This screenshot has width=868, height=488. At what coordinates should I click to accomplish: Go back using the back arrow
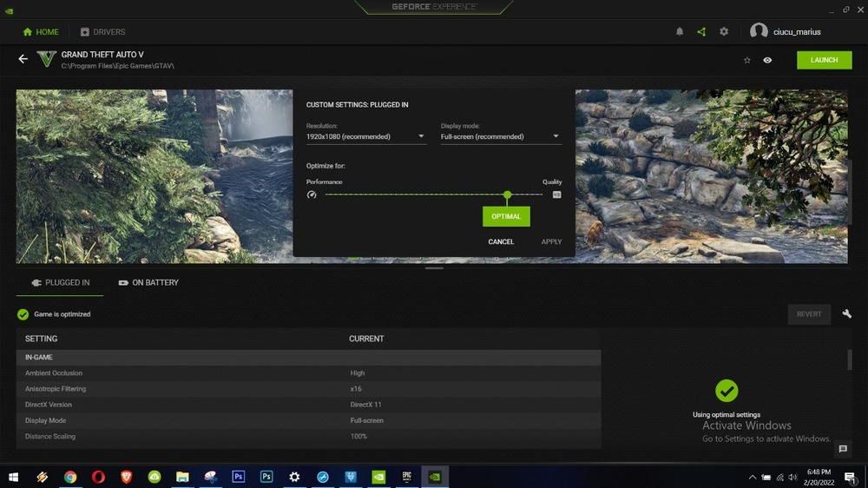tap(23, 59)
